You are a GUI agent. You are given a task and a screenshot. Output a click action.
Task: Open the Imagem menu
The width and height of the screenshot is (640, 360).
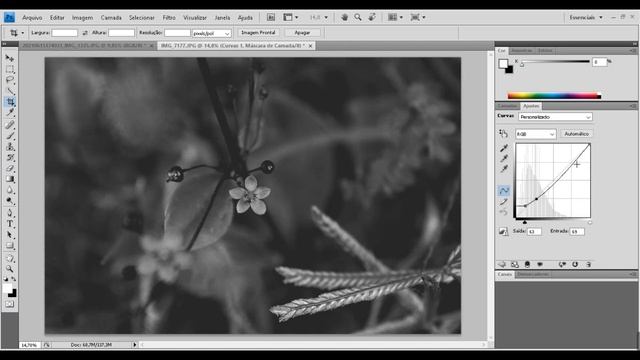tap(82, 18)
